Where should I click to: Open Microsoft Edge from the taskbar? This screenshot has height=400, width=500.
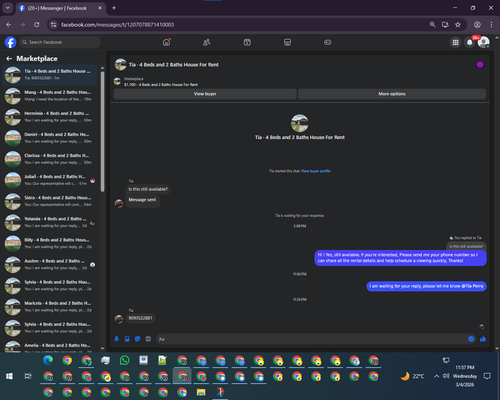coord(48,360)
